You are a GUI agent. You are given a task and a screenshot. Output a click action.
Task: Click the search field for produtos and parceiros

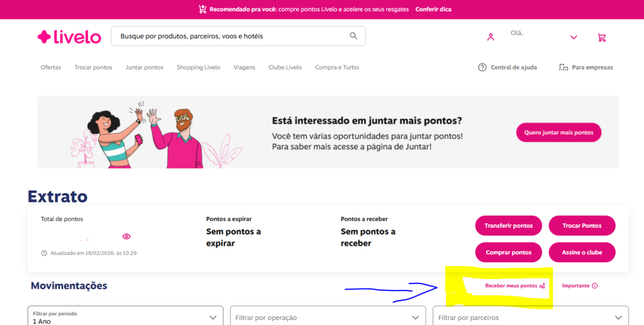(230, 36)
